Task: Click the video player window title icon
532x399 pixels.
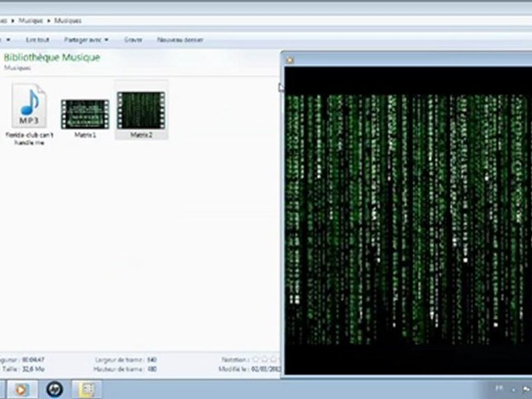Action: [289, 60]
